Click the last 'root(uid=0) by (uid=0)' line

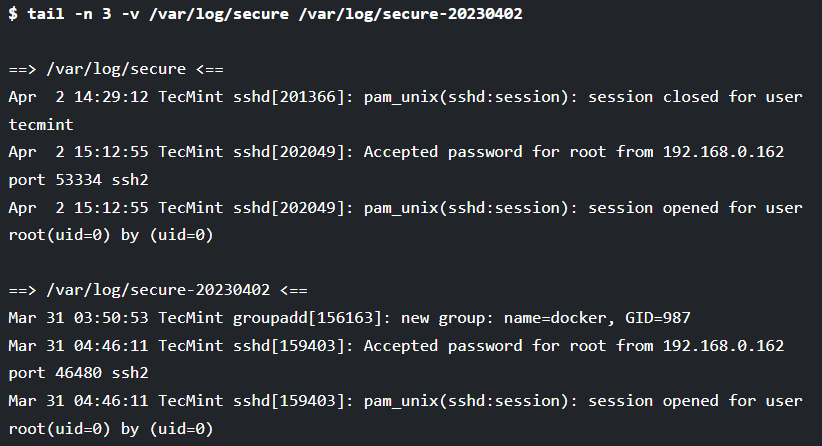111,429
